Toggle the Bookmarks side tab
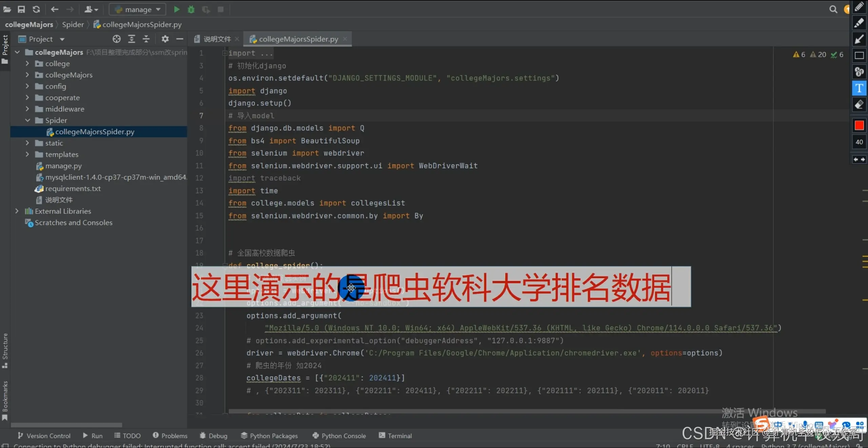 point(5,400)
